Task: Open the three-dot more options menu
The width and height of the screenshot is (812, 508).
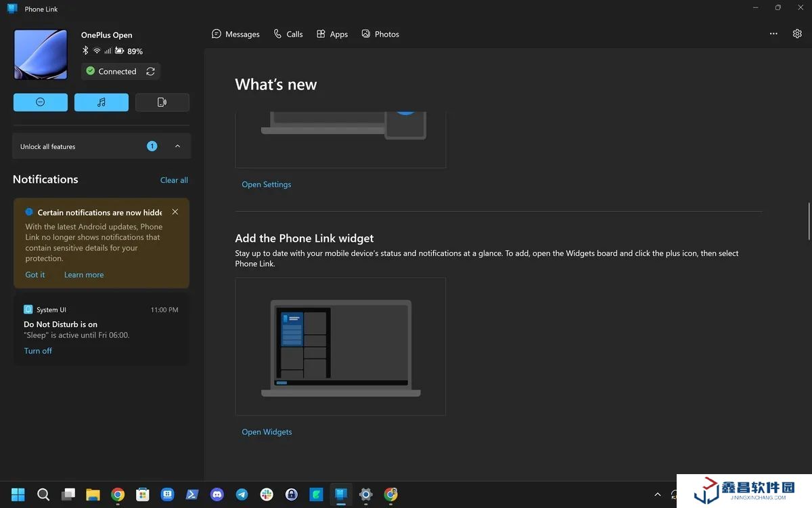Action: [x=773, y=34]
